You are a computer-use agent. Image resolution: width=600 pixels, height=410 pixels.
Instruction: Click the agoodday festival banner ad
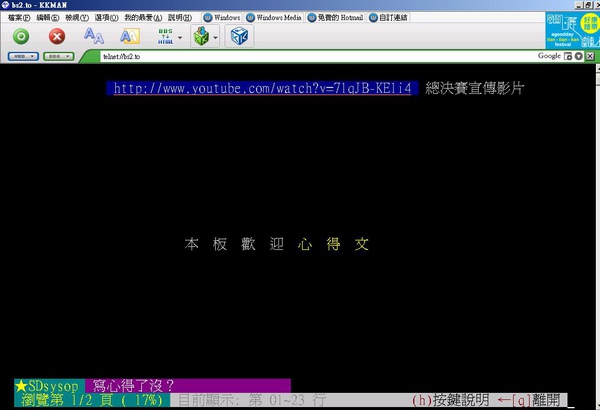point(572,30)
